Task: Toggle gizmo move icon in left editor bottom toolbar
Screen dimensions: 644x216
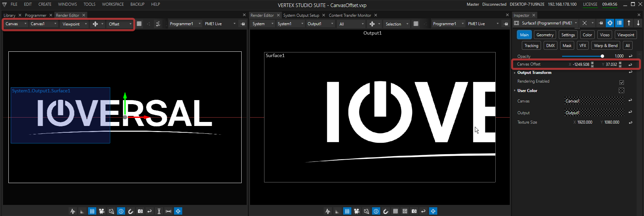Action: tap(178, 211)
